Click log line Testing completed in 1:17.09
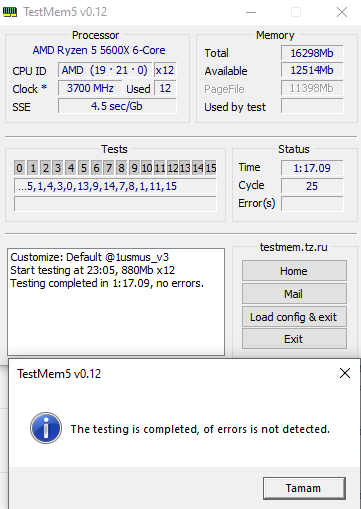Screen dimensions: 361x509 [x=107, y=283]
